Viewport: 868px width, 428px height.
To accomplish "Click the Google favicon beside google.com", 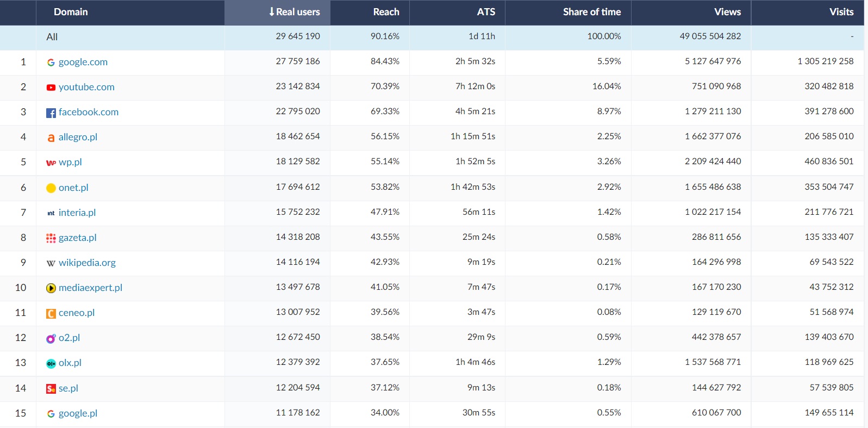I will click(51, 63).
